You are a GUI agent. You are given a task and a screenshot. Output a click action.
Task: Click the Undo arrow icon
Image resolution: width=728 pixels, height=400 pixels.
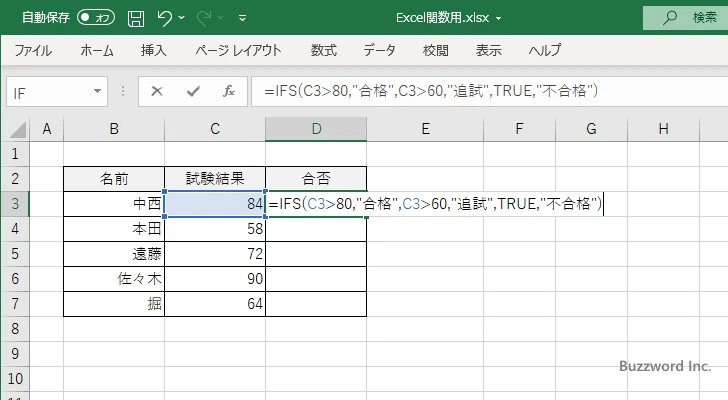[x=164, y=18]
